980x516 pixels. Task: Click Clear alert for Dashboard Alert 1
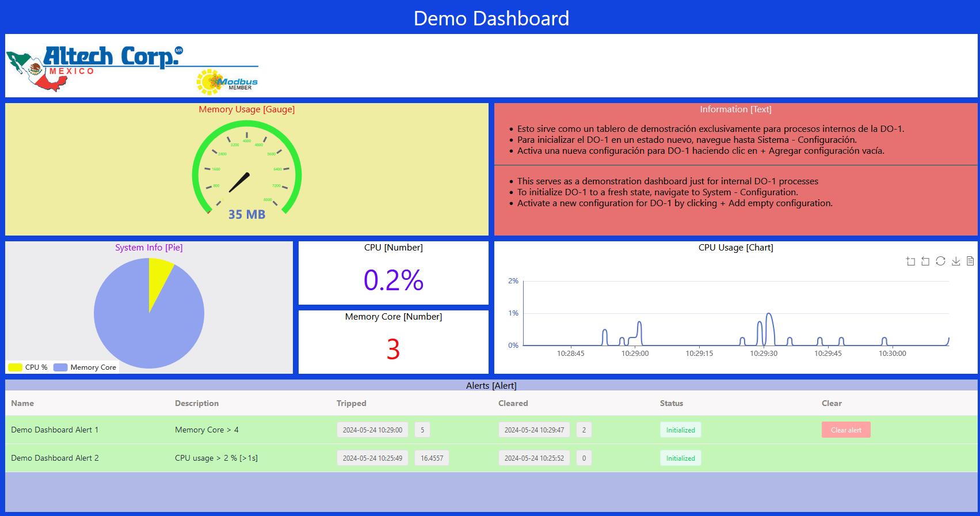tap(845, 430)
